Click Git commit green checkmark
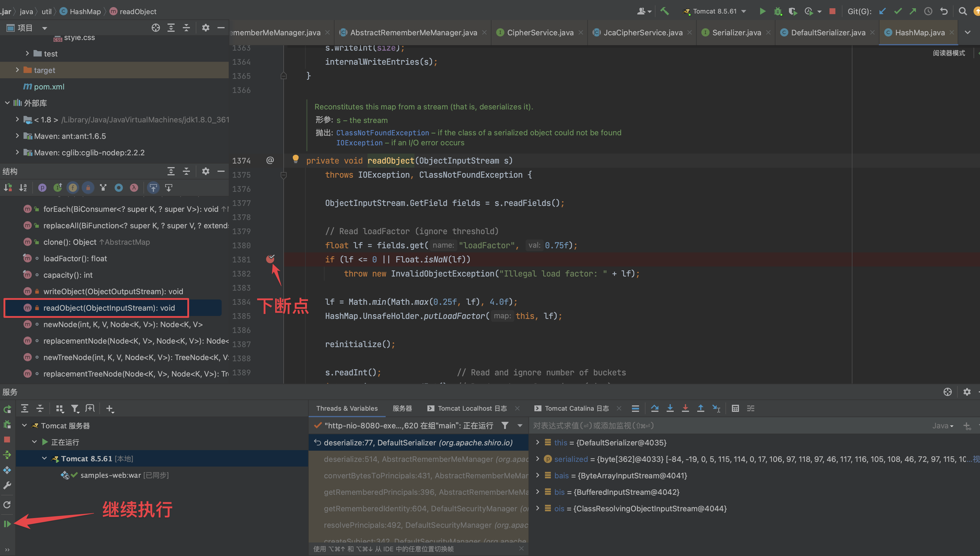980x556 pixels. tap(898, 11)
